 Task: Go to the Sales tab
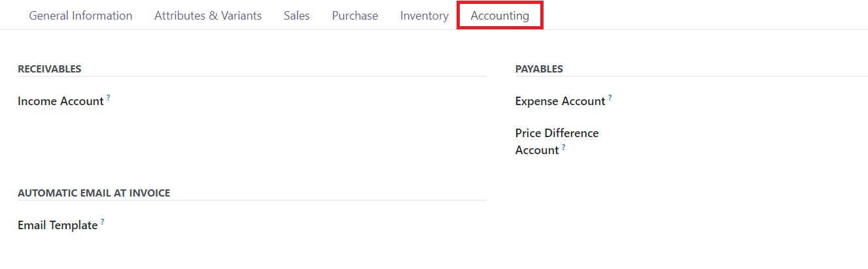tap(297, 16)
